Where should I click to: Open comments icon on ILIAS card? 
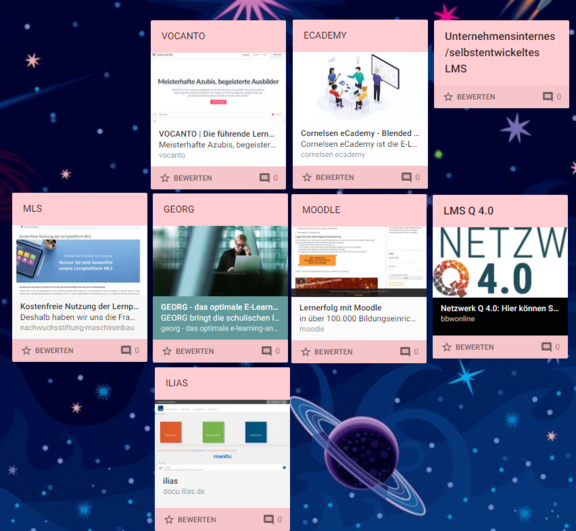(269, 519)
